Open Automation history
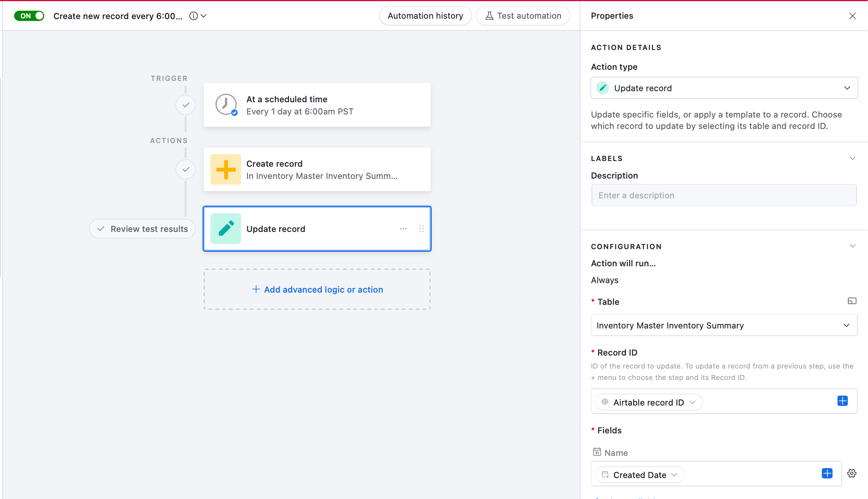868x499 pixels. tap(425, 16)
